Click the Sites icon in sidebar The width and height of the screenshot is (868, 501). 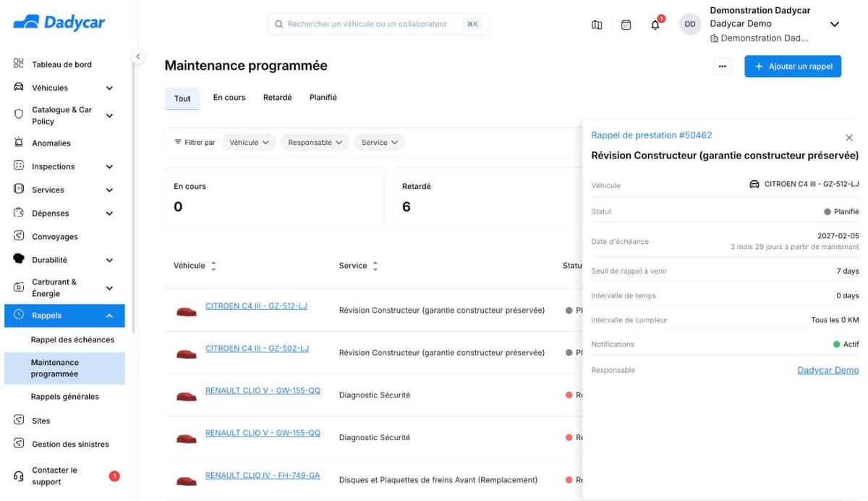[19, 420]
